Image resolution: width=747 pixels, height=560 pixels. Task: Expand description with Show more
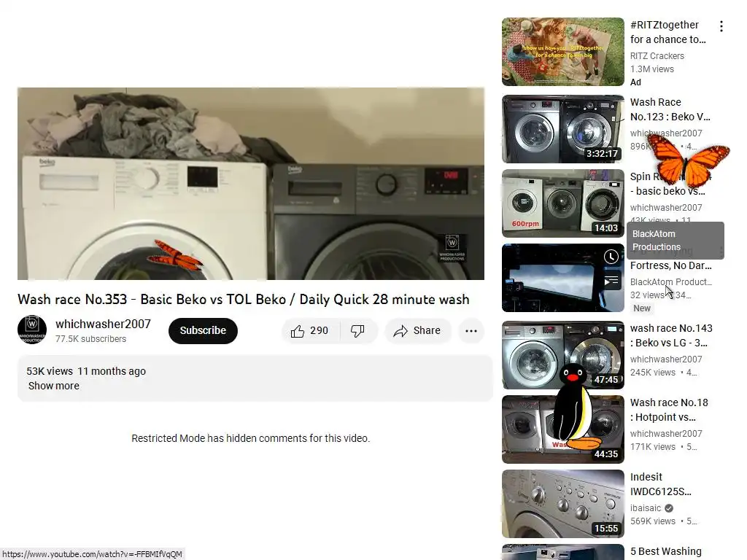(54, 386)
